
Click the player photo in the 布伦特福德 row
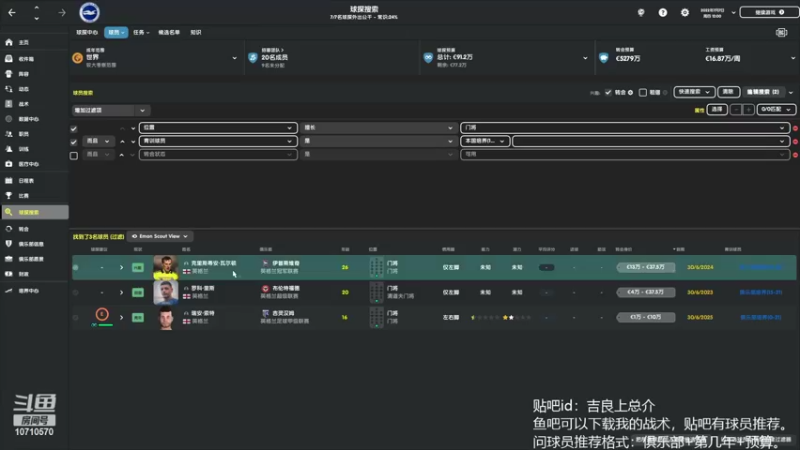pyautogui.click(x=166, y=292)
